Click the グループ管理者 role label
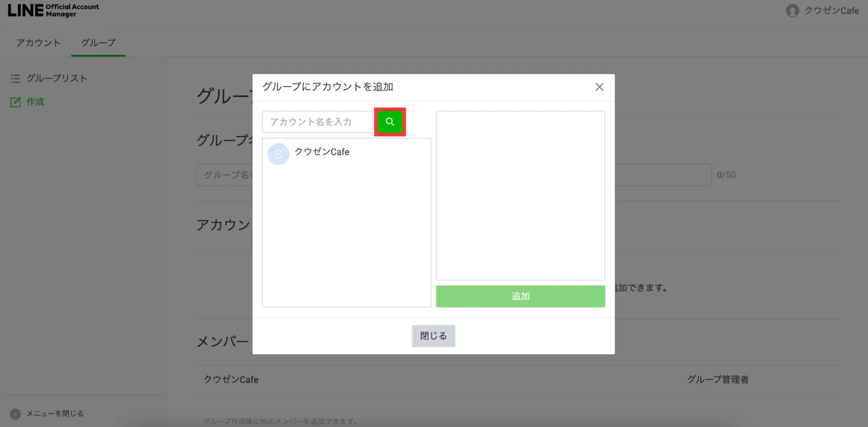The width and height of the screenshot is (868, 427). [718, 380]
